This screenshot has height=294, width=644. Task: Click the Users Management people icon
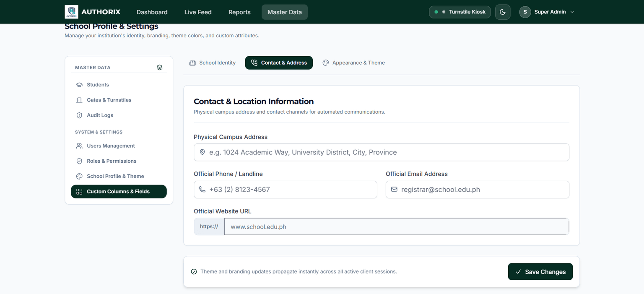pos(79,146)
